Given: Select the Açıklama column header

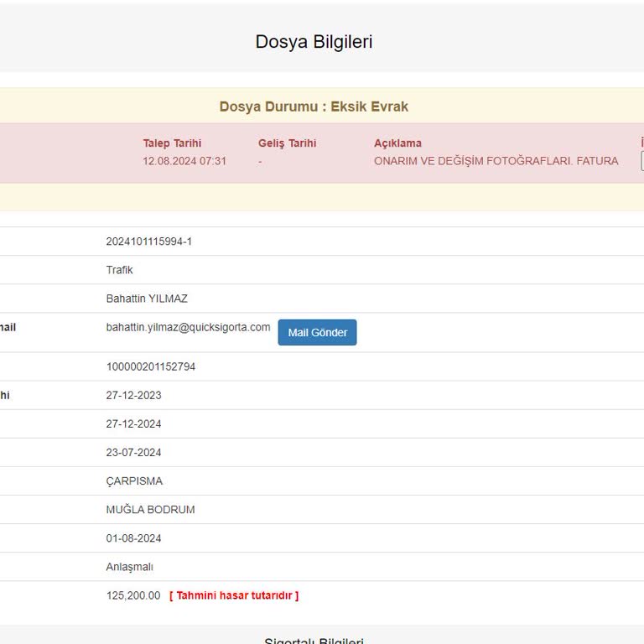Looking at the screenshot, I should 397,143.
